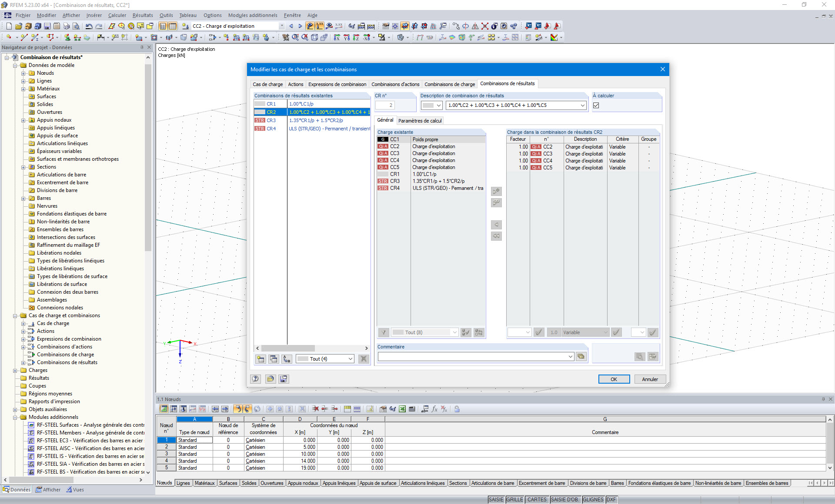Click the save defaults floppy icon

point(284,379)
